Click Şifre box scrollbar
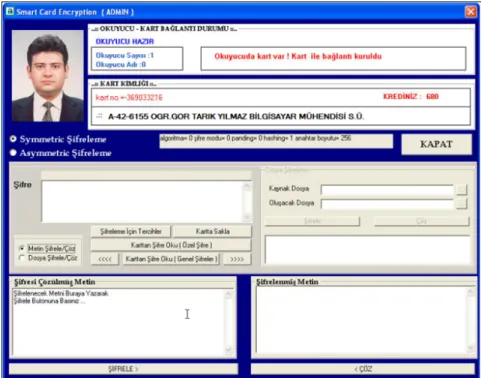 247,201
